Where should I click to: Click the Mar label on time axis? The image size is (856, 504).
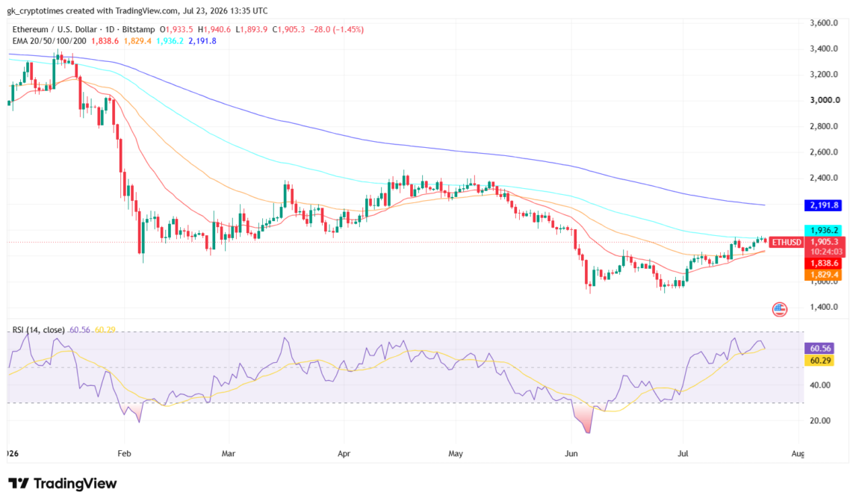(229, 454)
